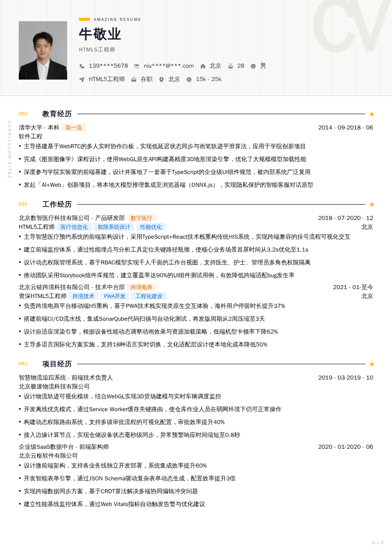Screen dimensions: 392x555
Task: Click 北京数智医疗科技有限公司 - 产品研发部
Action: tap(72, 218)
